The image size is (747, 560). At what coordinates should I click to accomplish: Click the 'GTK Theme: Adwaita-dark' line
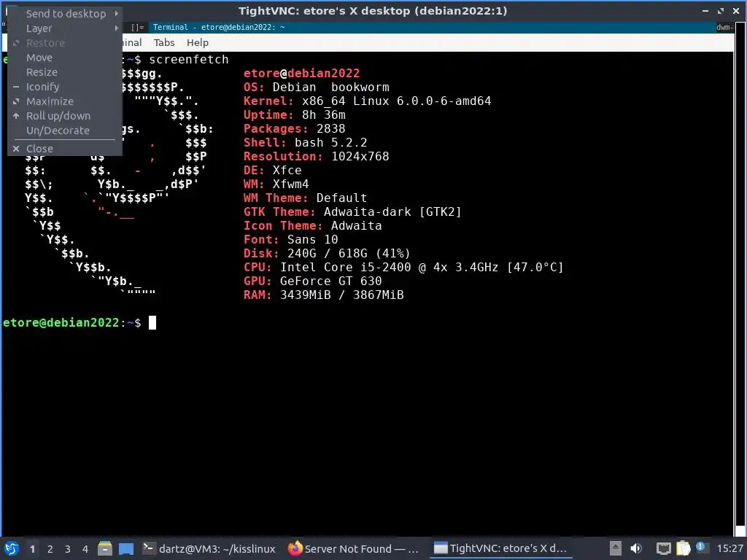click(352, 211)
